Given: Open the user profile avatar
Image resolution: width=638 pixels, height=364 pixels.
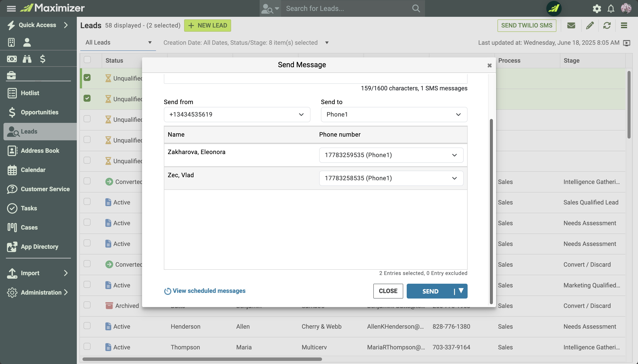Looking at the screenshot, I should point(626,8).
